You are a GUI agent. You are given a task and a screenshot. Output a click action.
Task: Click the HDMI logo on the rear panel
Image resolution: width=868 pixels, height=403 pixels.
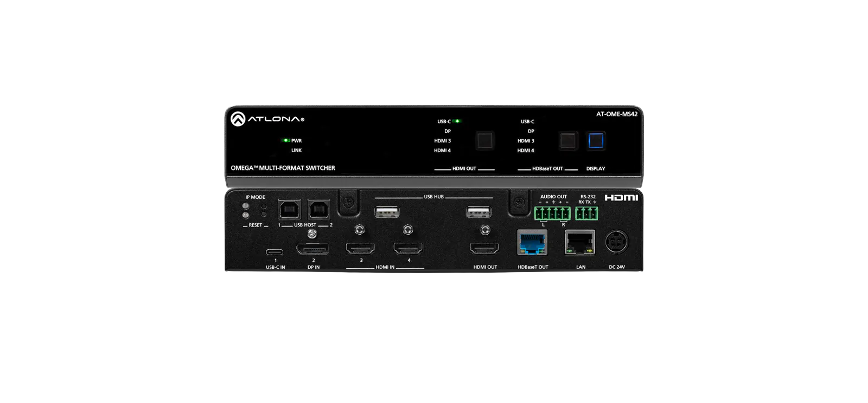tap(621, 198)
